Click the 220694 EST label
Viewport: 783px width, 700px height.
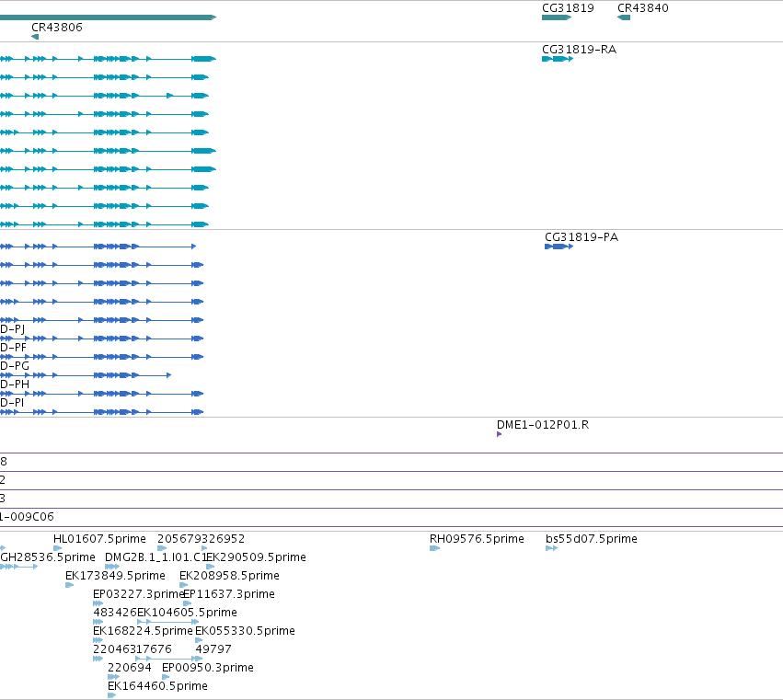(130, 668)
